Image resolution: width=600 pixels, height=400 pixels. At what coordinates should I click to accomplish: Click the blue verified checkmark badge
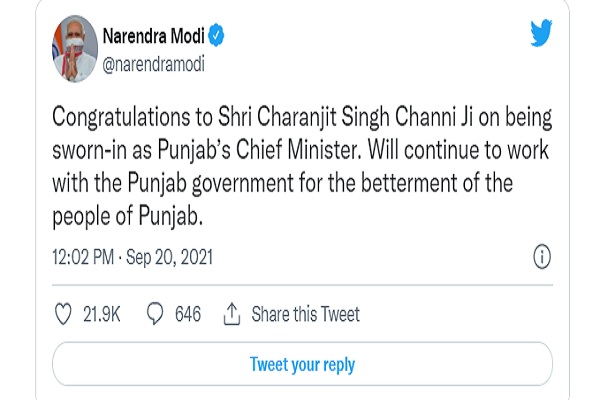click(216, 35)
